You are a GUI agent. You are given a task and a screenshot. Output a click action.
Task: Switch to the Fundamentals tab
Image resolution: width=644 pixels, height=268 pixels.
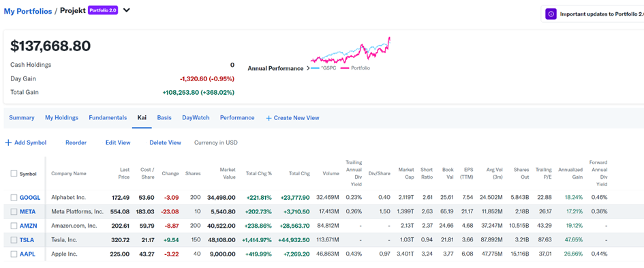point(108,117)
